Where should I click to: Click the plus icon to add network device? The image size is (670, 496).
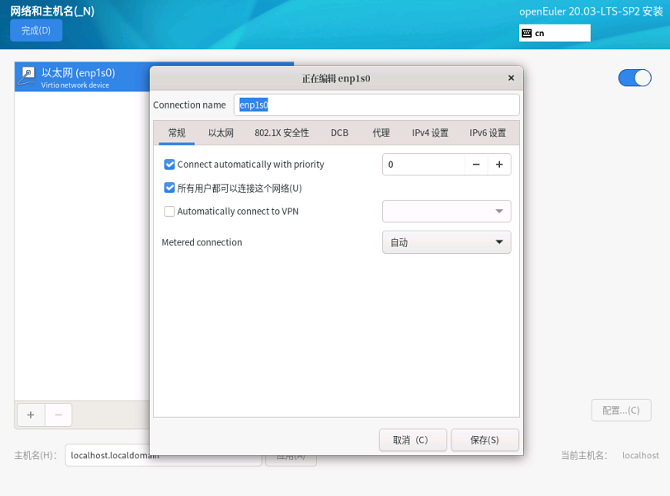(x=30, y=414)
